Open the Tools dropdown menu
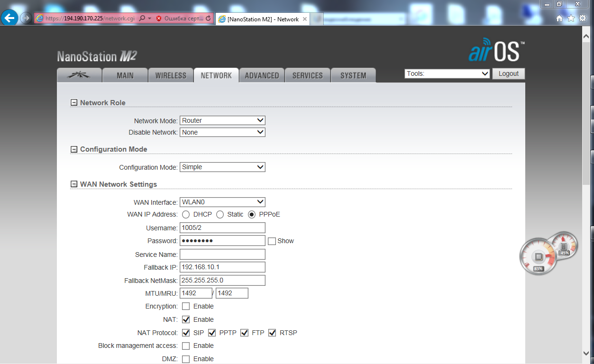Viewport: 594px width, 364px height. tap(447, 73)
